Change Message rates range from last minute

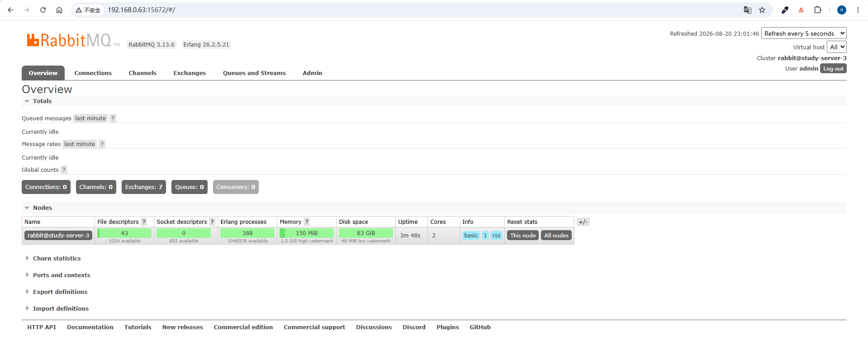click(x=80, y=144)
